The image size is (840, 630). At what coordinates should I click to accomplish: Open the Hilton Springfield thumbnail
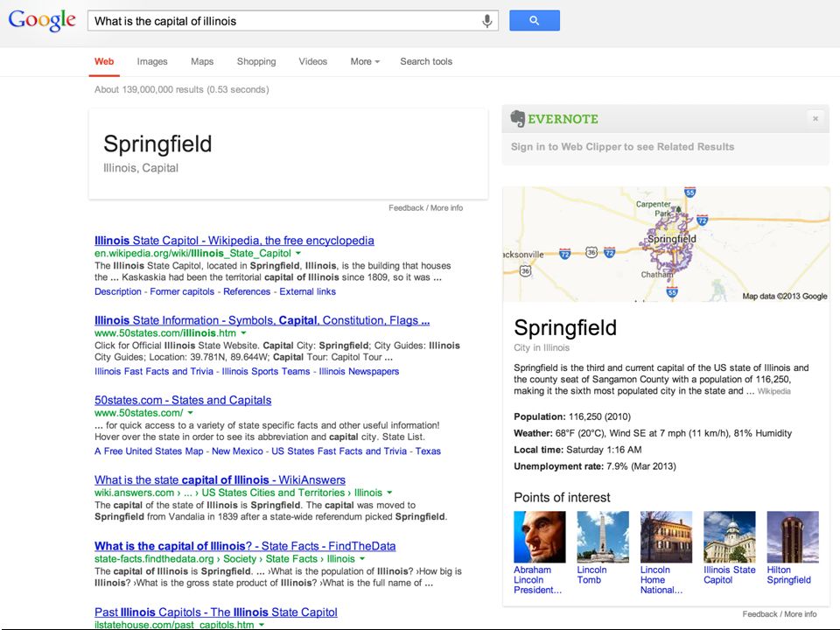[793, 536]
